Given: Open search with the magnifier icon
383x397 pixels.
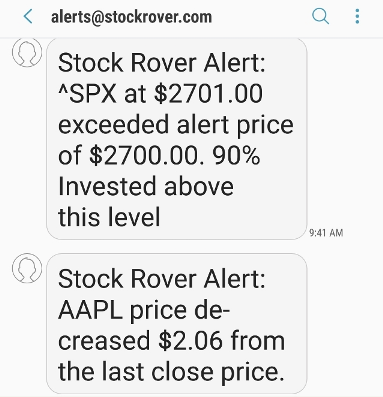Looking at the screenshot, I should tap(320, 16).
